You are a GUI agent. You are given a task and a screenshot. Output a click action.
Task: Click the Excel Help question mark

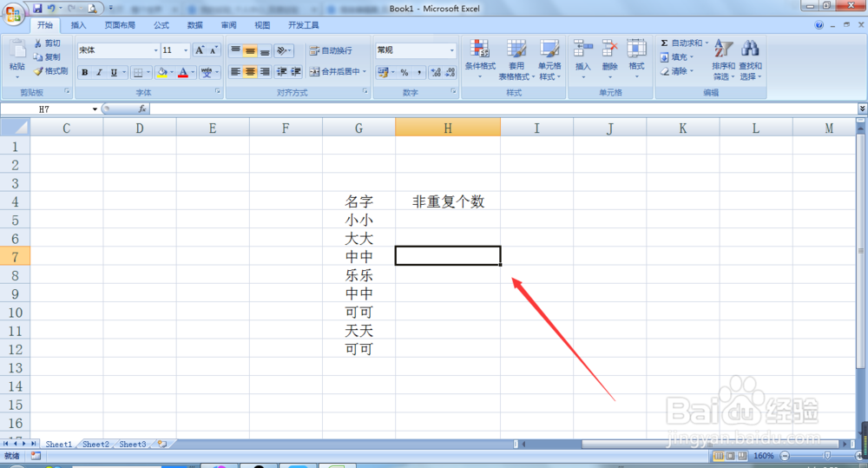point(819,25)
